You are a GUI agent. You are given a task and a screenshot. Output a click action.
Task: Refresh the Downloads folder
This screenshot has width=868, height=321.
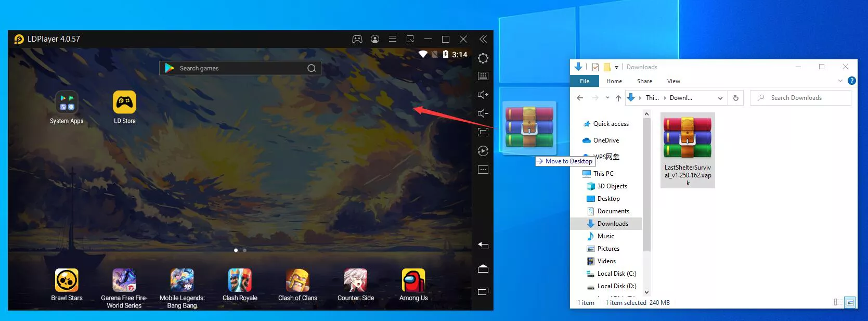pos(735,98)
